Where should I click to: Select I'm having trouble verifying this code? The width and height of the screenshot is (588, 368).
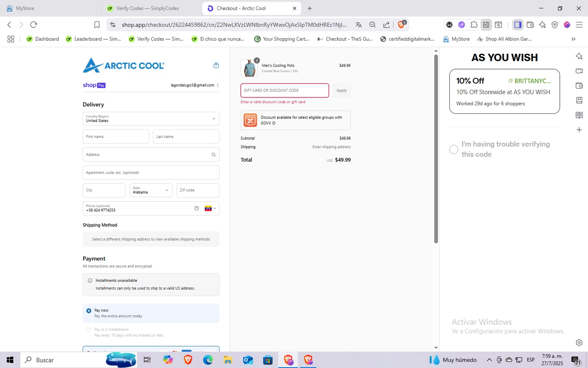coord(454,149)
